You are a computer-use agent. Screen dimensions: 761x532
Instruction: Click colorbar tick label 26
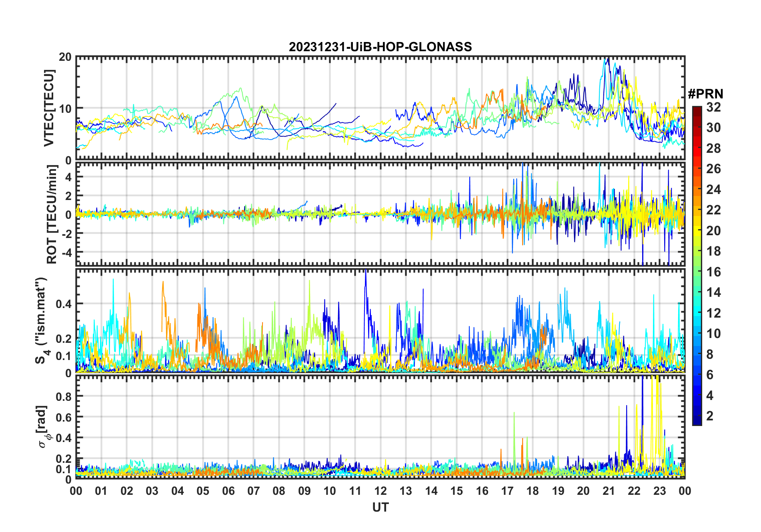pyautogui.click(x=713, y=169)
